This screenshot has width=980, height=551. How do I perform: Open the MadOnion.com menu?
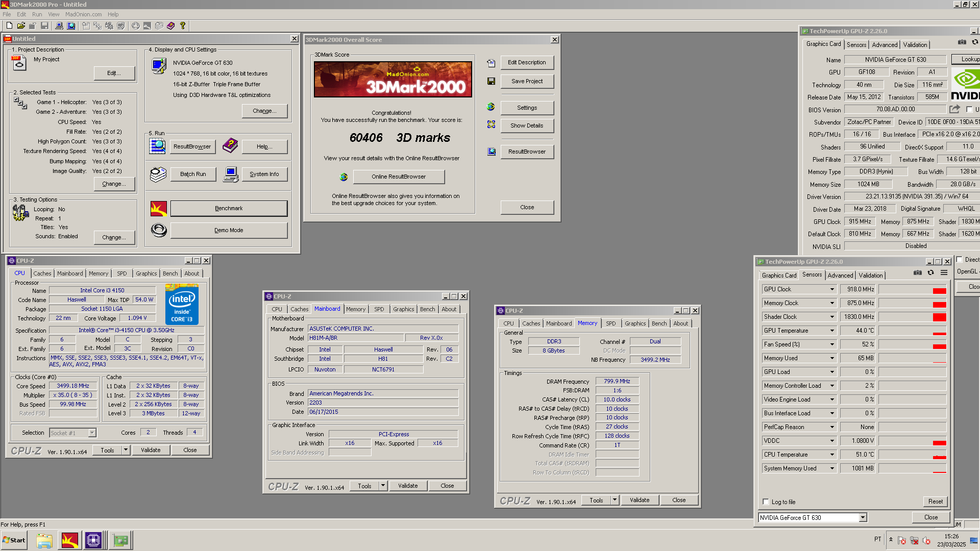tap(83, 14)
